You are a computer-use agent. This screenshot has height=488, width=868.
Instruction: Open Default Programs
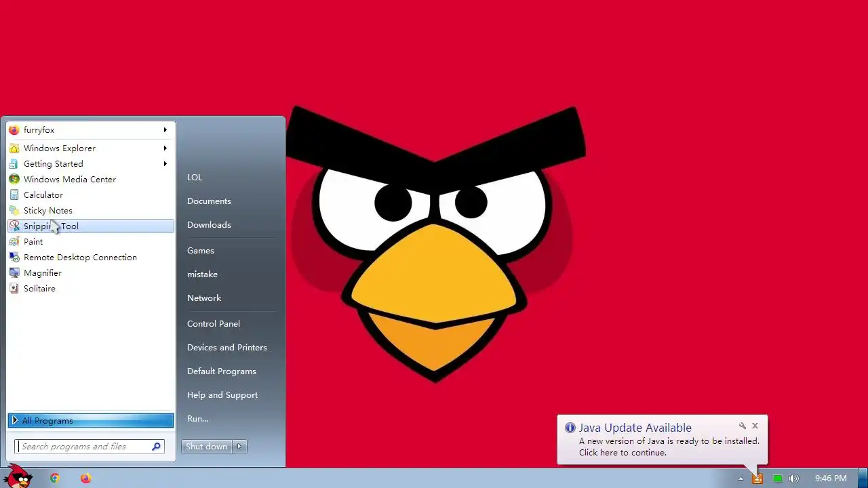click(x=222, y=371)
